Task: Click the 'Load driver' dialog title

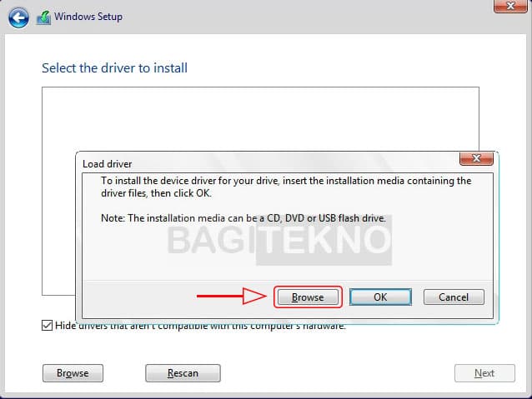Action: 108,164
